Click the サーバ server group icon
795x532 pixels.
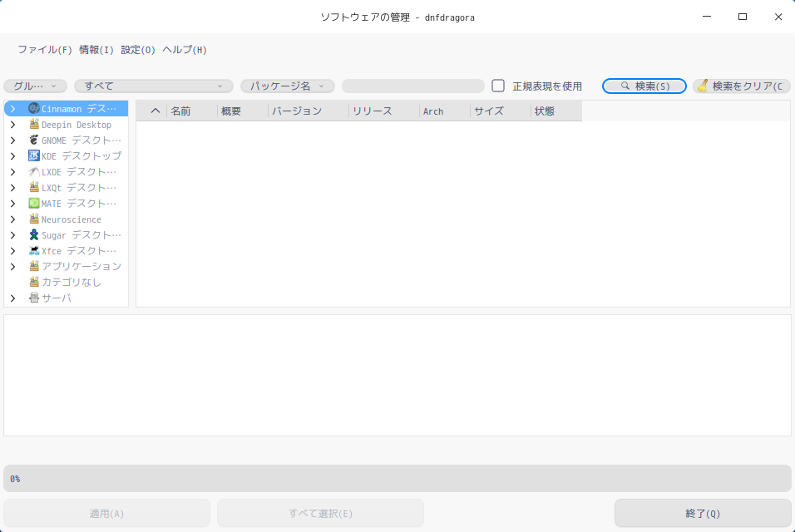[x=34, y=298]
